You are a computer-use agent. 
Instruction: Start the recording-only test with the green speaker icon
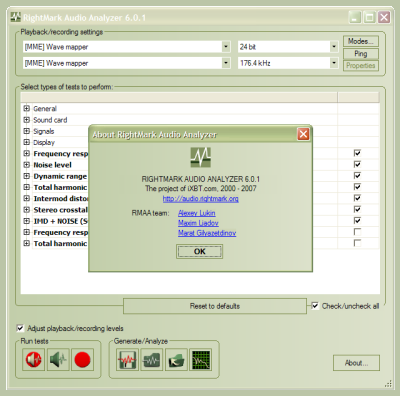[x=58, y=360]
